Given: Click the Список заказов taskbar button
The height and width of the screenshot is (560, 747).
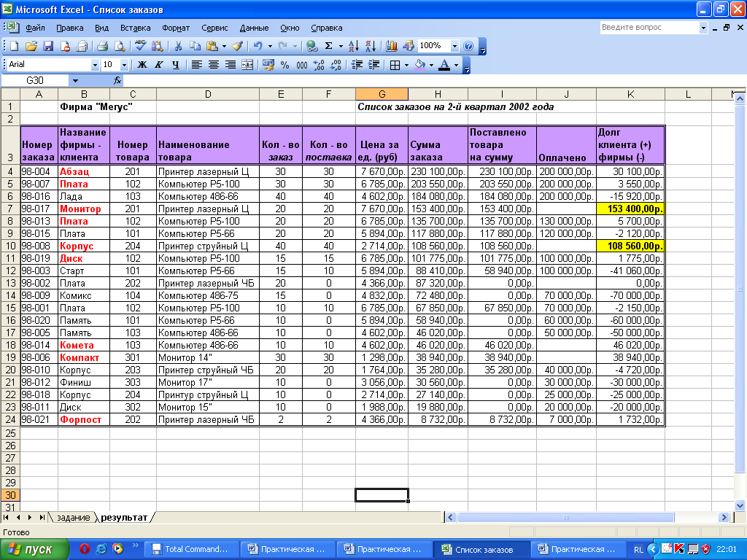Looking at the screenshot, I should [x=481, y=549].
